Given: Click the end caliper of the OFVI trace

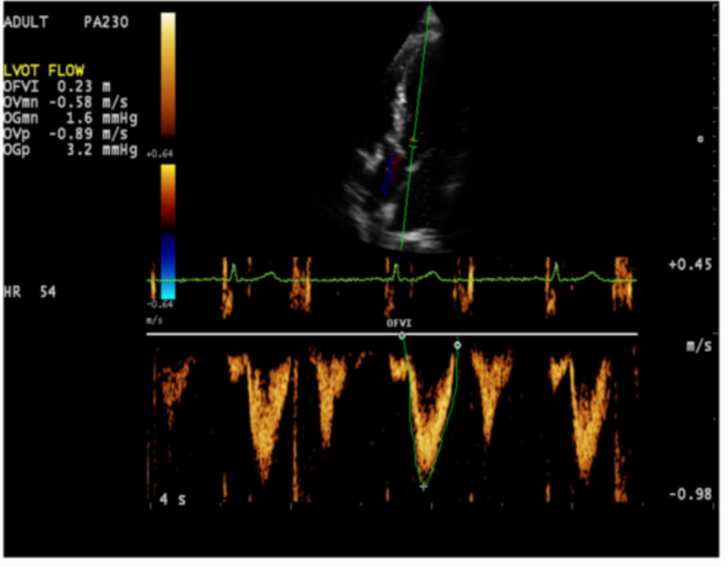Looking at the screenshot, I should 457,344.
